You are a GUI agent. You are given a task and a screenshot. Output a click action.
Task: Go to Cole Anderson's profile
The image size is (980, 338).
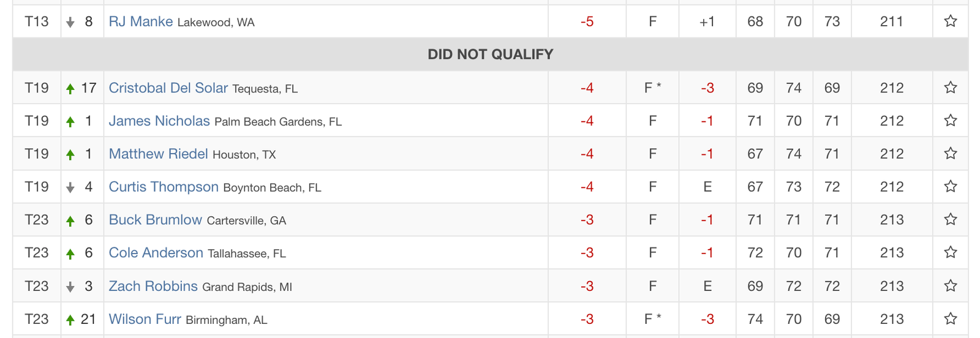coord(156,253)
